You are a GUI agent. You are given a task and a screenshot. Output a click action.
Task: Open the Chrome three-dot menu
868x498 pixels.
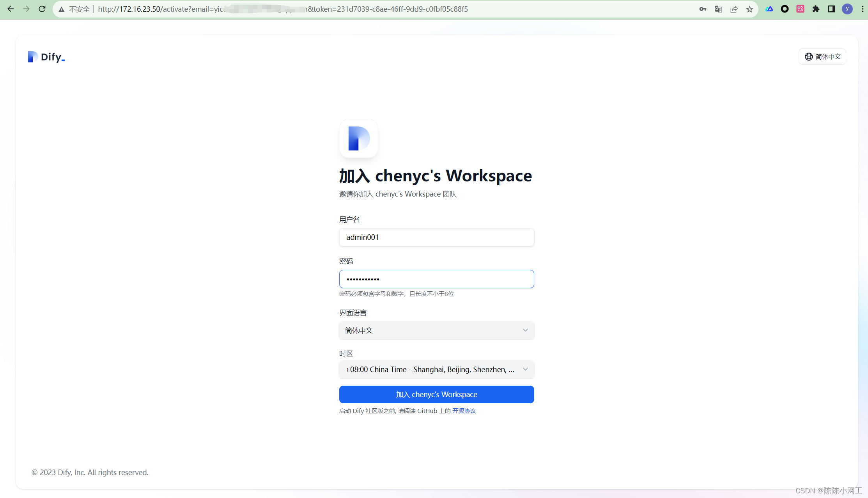(x=862, y=9)
